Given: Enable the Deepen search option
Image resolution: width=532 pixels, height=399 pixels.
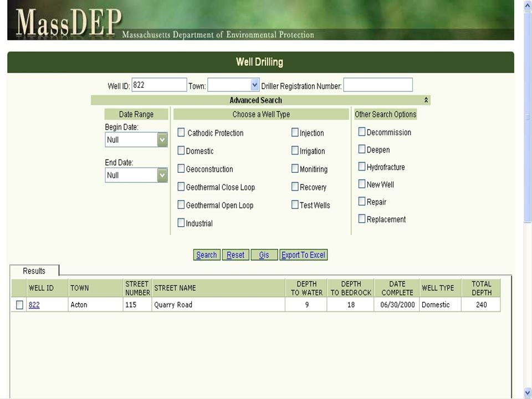Looking at the screenshot, I should point(362,149).
